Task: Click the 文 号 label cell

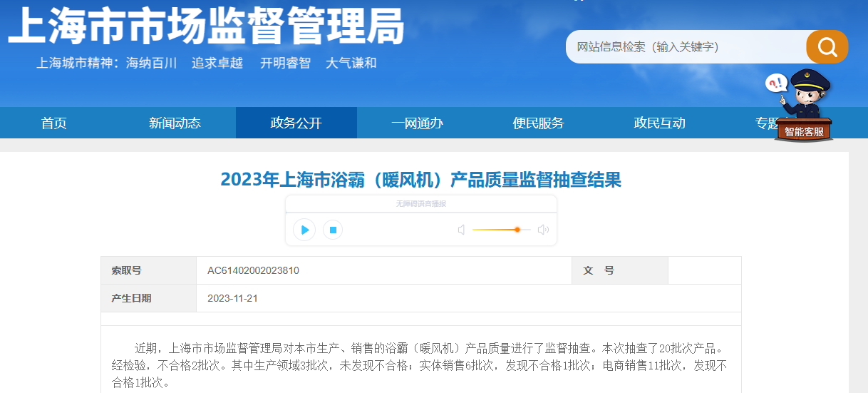Action: coord(620,271)
